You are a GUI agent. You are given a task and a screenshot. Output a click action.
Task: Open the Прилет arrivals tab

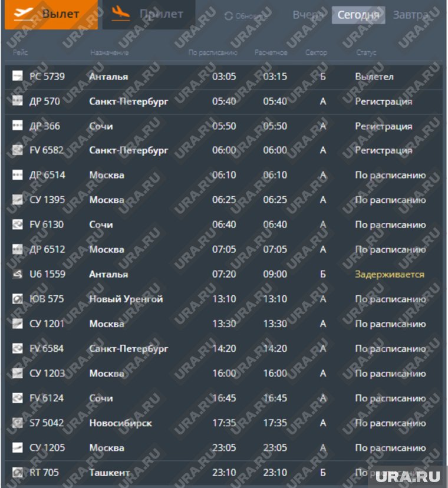[x=149, y=15]
